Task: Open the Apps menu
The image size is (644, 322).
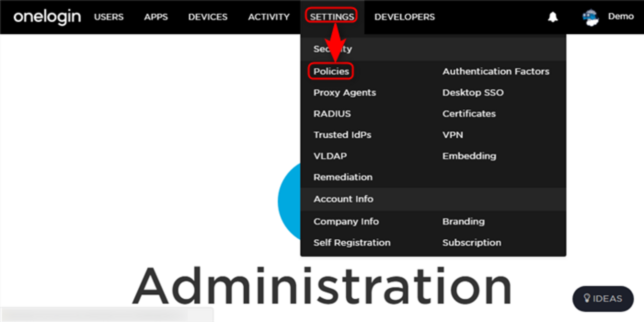Action: 156,17
